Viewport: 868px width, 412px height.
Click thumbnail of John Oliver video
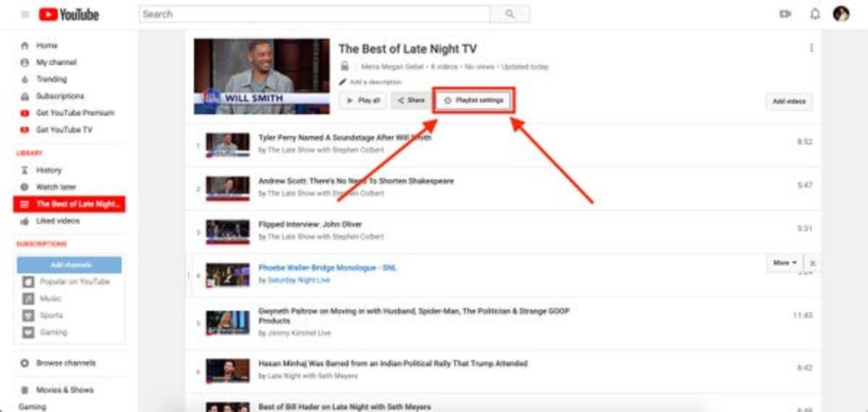point(228,232)
